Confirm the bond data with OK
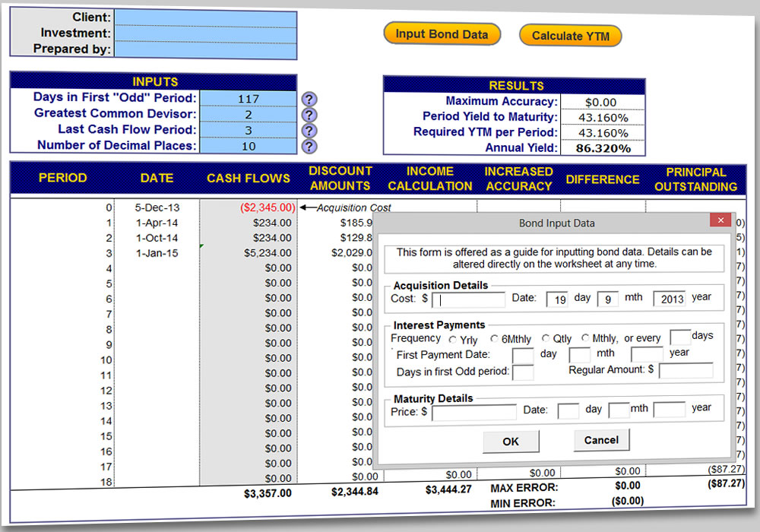 (x=511, y=441)
